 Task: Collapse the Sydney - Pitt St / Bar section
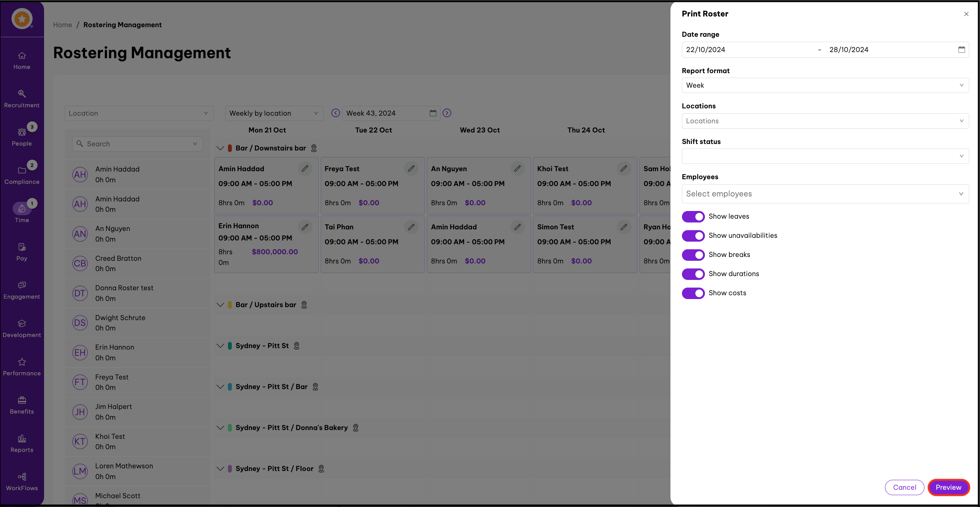(220, 387)
